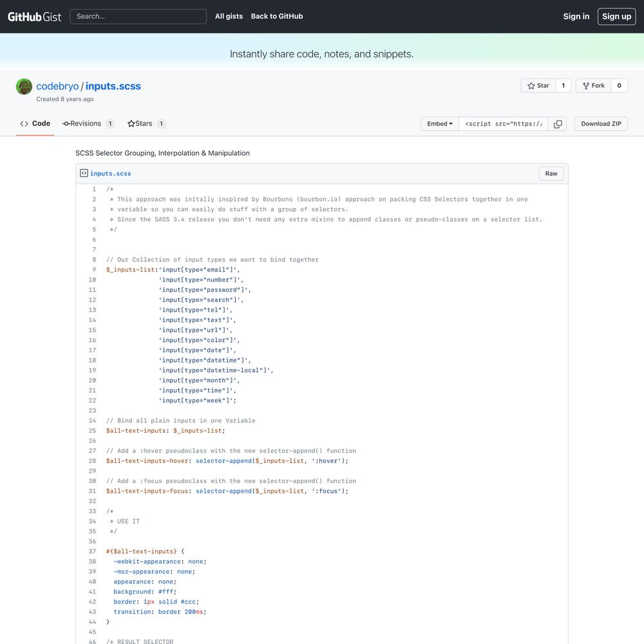
Task: View the stargazer count of 1
Action: 563,86
